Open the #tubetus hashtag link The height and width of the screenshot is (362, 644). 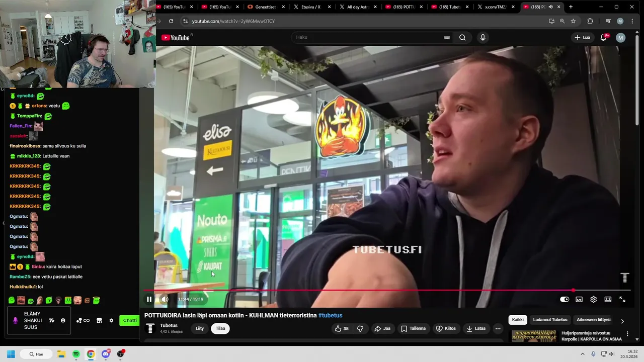click(x=331, y=315)
